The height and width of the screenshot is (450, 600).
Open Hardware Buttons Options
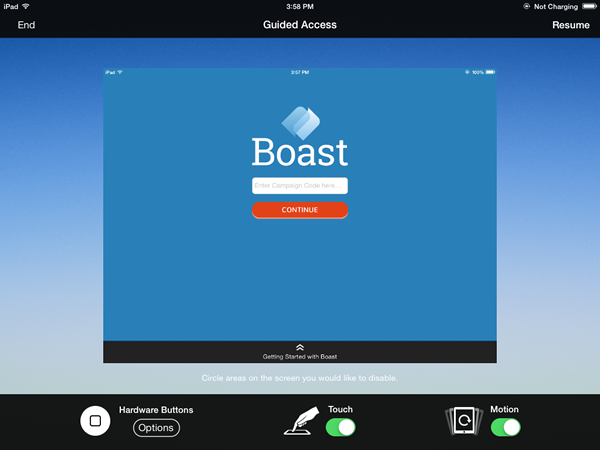click(156, 428)
